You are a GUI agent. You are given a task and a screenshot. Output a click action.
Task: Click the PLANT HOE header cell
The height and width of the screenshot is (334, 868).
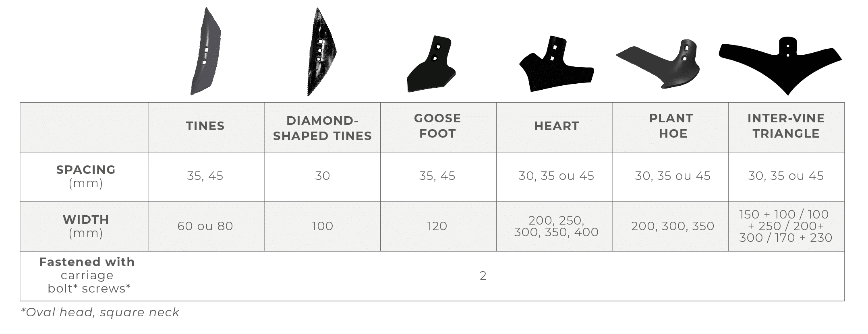point(671,126)
